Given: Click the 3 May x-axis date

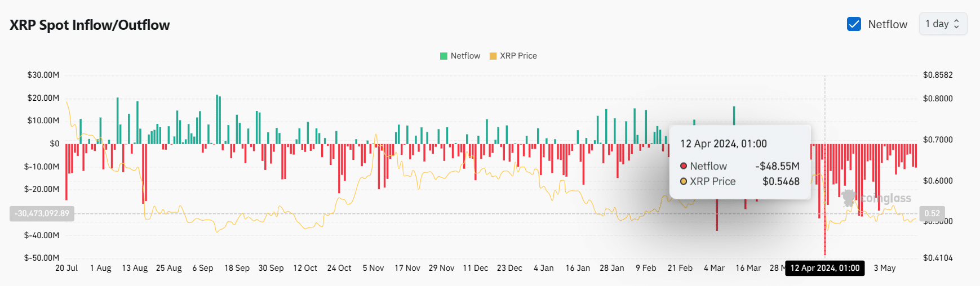Looking at the screenshot, I should [884, 268].
